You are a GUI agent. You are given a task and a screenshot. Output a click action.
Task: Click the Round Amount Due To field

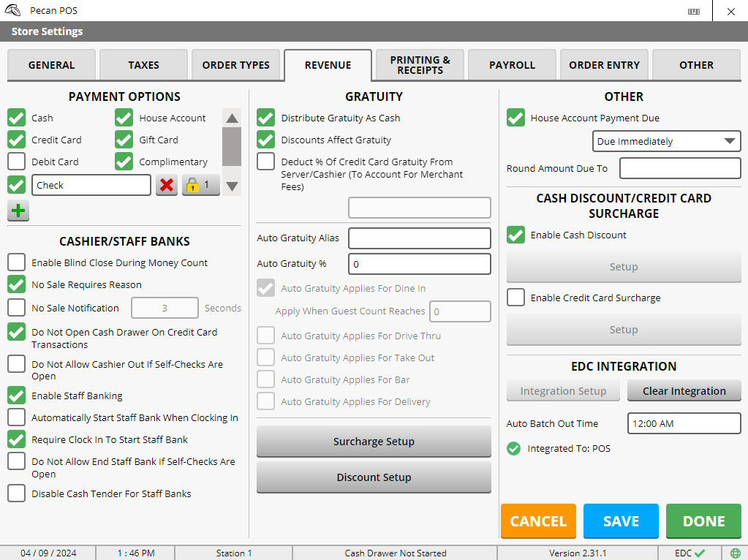pos(680,168)
